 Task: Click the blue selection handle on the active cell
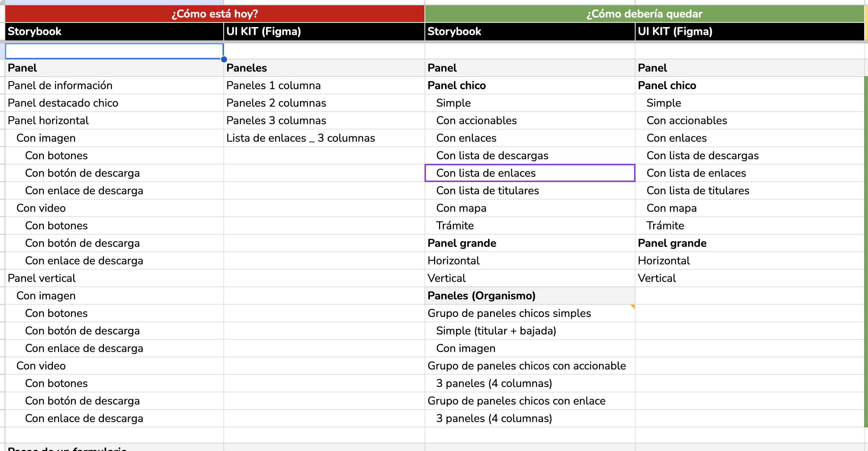(224, 59)
